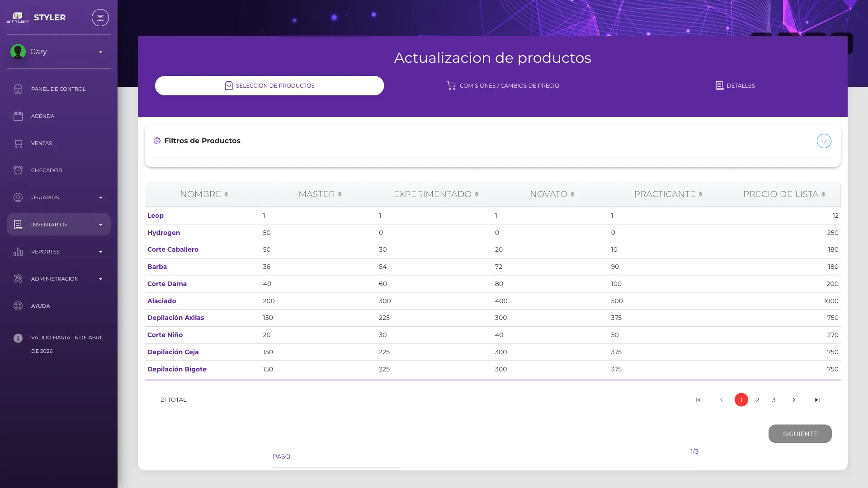Open the Ayuda menu item
This screenshot has width=868, height=488.
58,306
